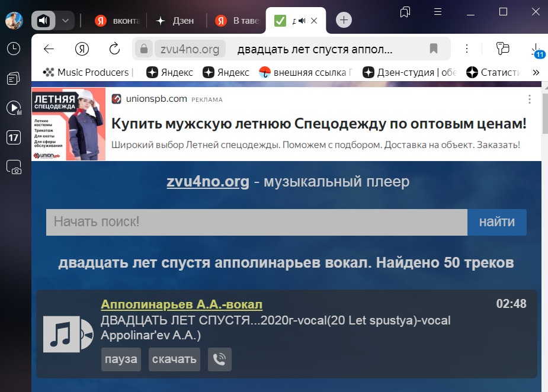Viewport: 548px width, 392px height.
Task: Reload the current page
Action: [x=114, y=49]
